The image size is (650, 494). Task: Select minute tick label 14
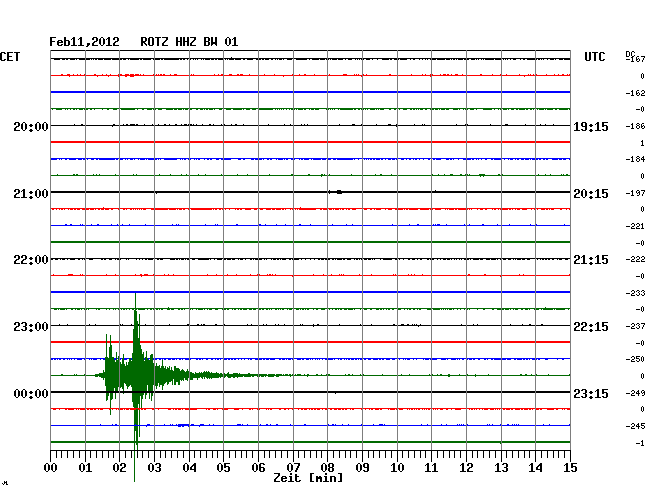[x=535, y=468]
